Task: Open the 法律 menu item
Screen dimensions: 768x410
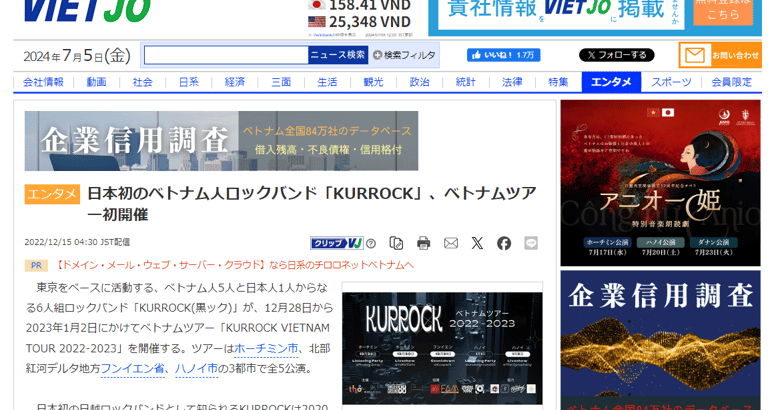Action: (x=512, y=82)
